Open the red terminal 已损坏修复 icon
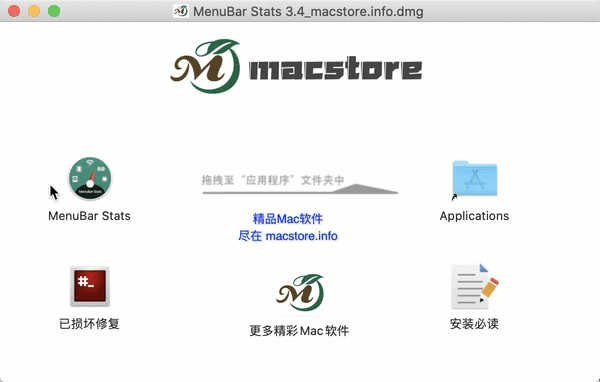Viewport: 600px width, 382px height. coord(90,286)
